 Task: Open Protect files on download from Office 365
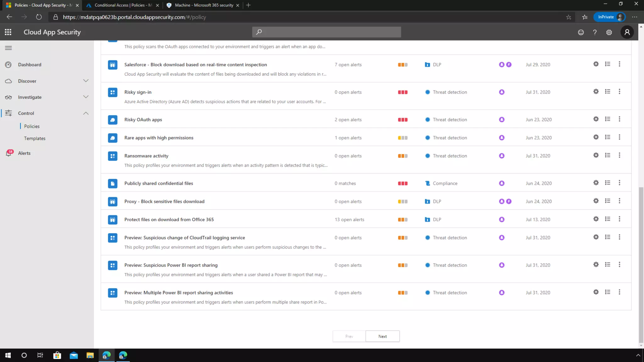[169, 220]
